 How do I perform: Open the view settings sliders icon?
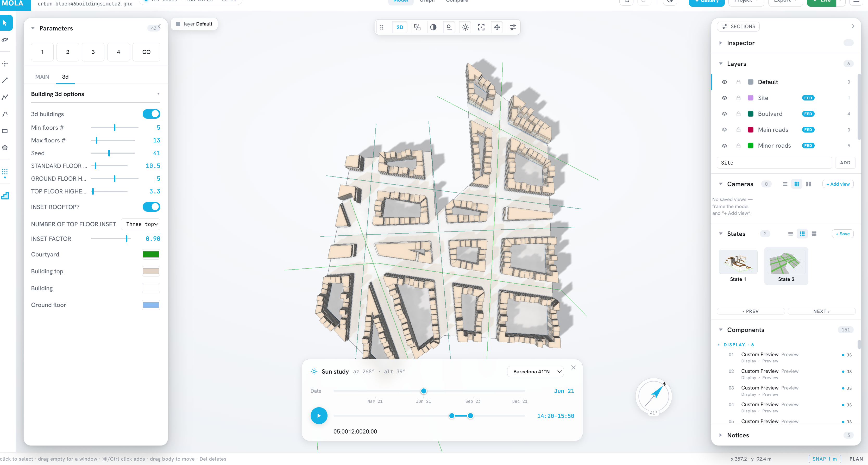(x=513, y=27)
